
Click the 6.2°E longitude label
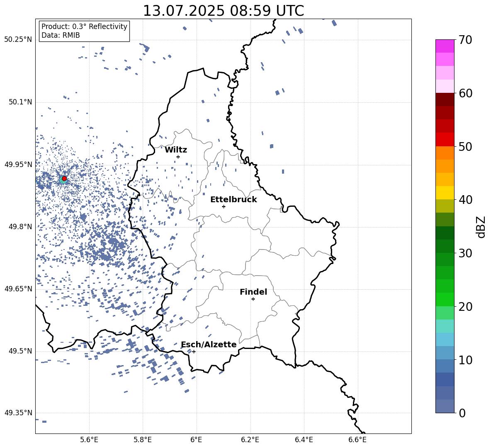coord(250,440)
